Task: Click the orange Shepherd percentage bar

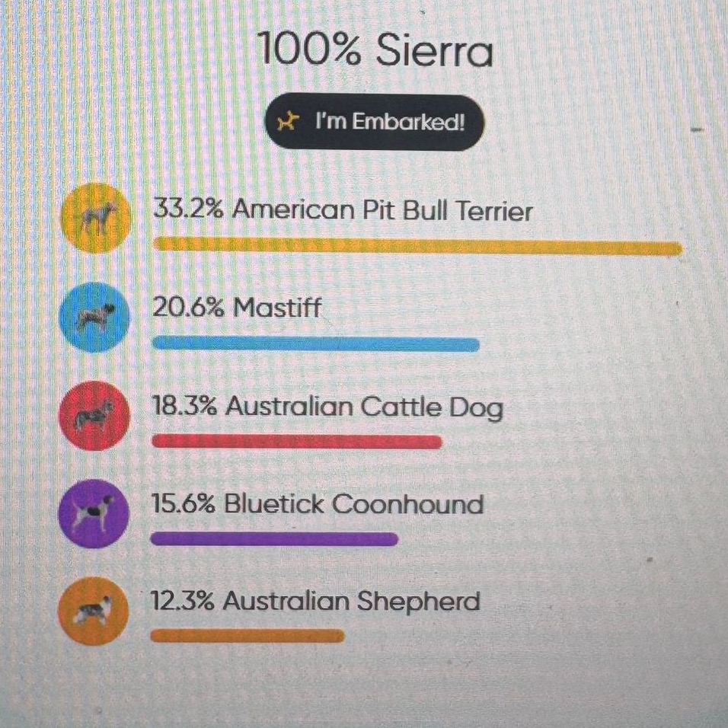Action: click(x=247, y=637)
